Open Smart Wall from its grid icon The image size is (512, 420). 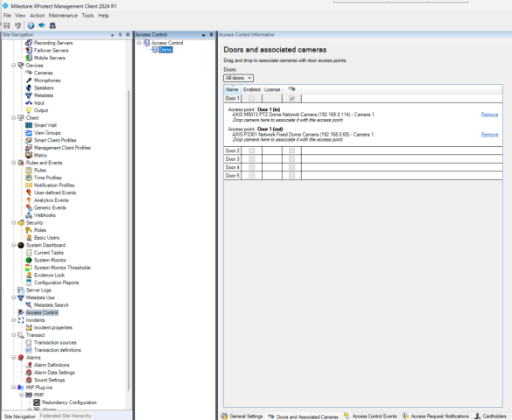[29, 125]
